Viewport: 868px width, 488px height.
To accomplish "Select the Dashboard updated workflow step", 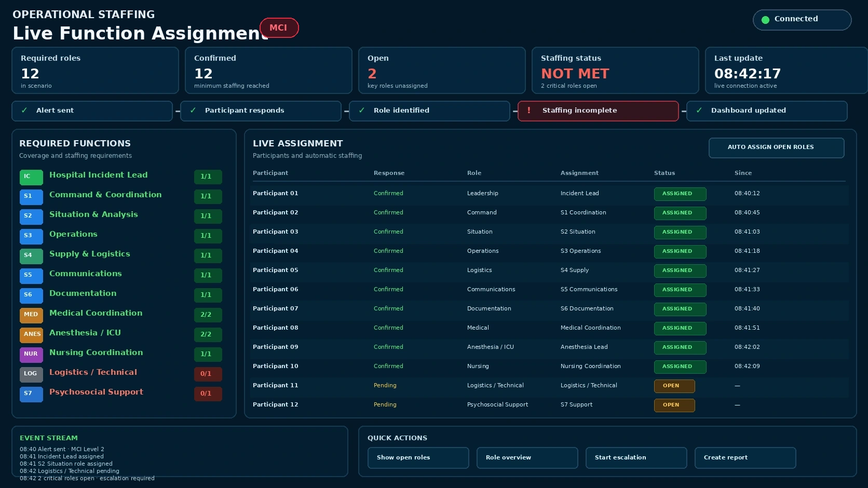I will (x=767, y=111).
